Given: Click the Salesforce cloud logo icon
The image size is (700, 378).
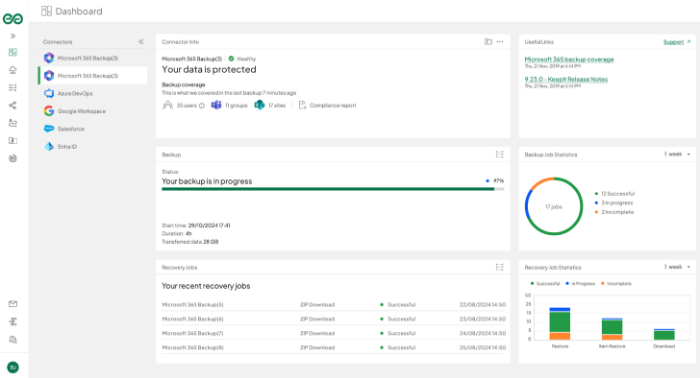Looking at the screenshot, I should (49, 129).
